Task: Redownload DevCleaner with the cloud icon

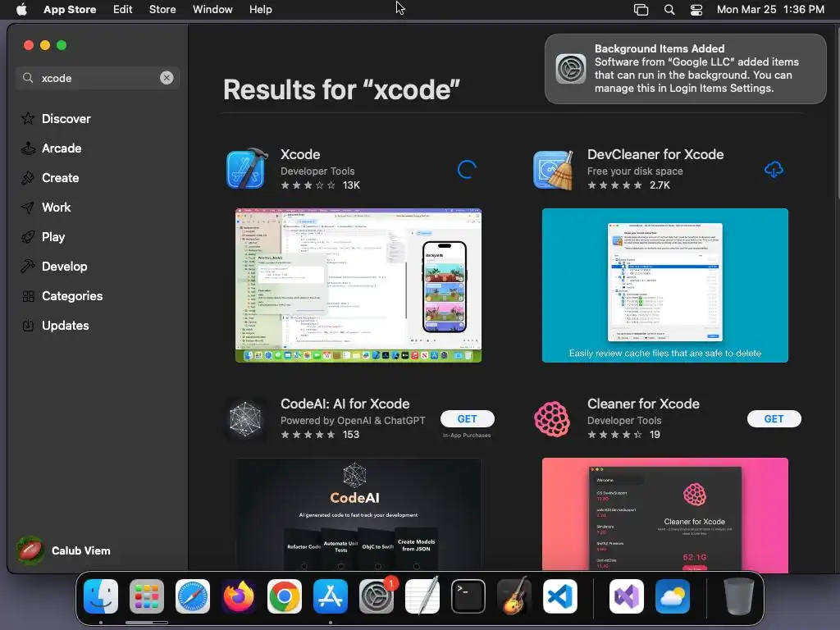Action: (x=774, y=169)
